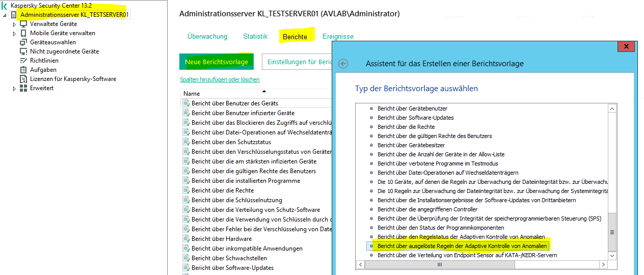
Task: Click the wizard back arrow icon
Action: click(343, 64)
